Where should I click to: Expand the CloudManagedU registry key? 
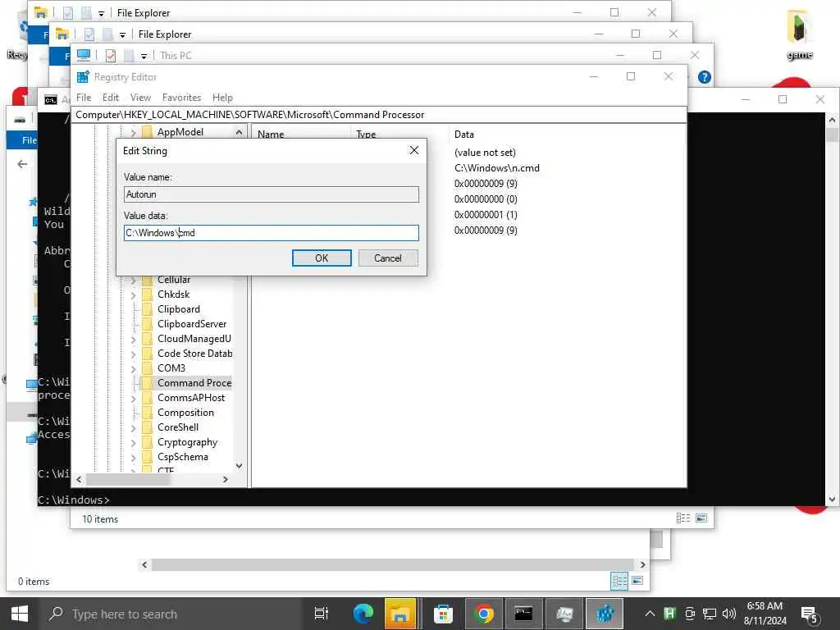point(134,339)
